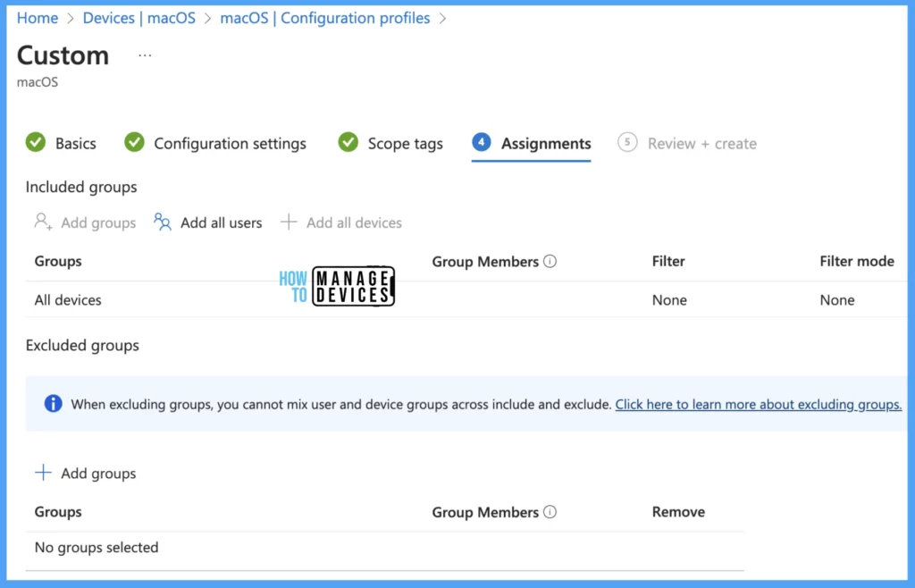Click the Filter column header
Image resolution: width=915 pixels, height=588 pixels.
(x=668, y=261)
